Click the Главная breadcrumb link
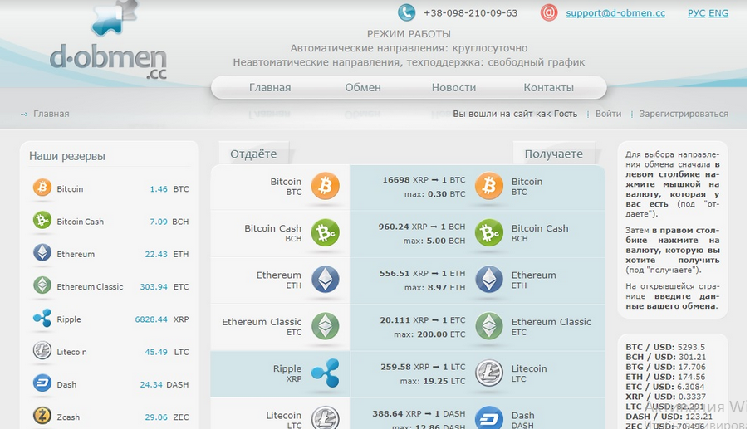The image size is (747, 429). pos(50,114)
